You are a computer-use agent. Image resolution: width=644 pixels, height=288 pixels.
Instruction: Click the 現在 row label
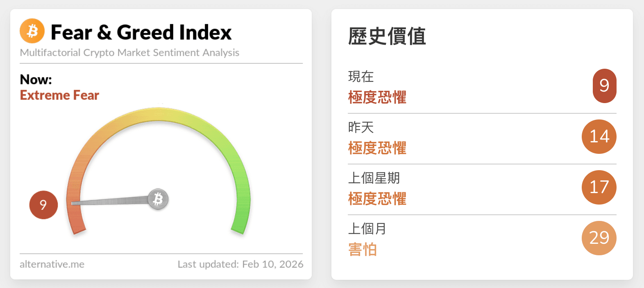tap(361, 76)
